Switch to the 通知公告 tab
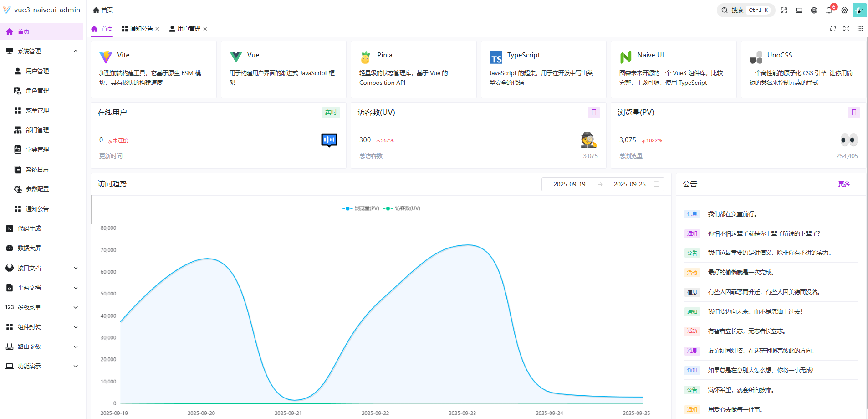The width and height of the screenshot is (868, 419). click(x=141, y=29)
